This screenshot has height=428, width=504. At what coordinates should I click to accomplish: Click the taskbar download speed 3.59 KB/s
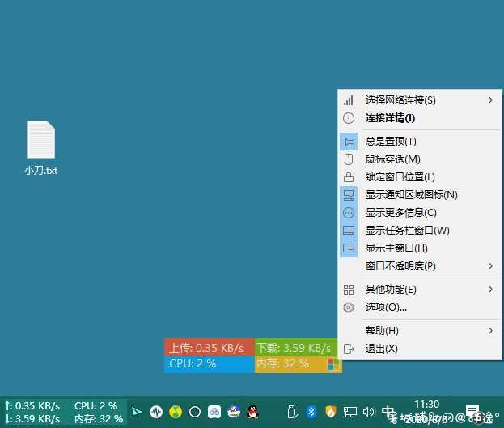pyautogui.click(x=33, y=418)
